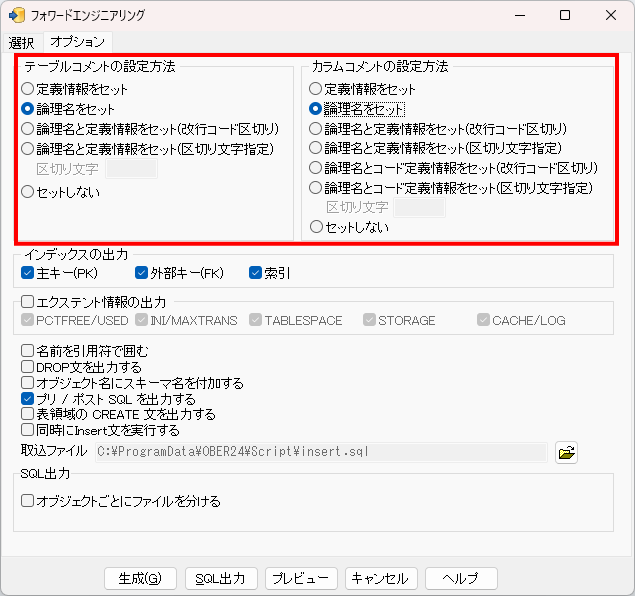Click the 生成(G) button
The image size is (635, 596).
(140, 578)
